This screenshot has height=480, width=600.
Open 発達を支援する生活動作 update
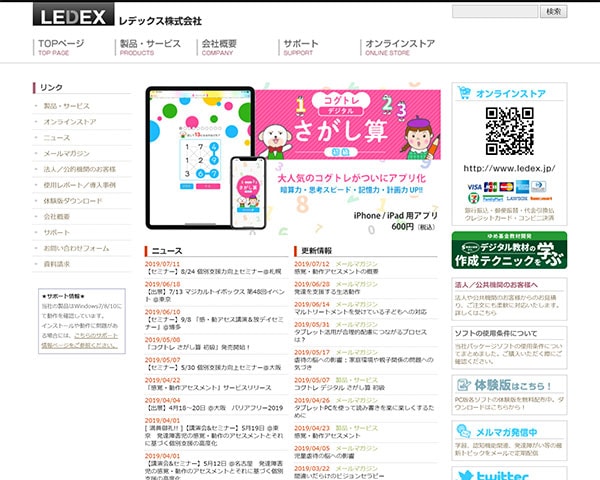(327, 292)
